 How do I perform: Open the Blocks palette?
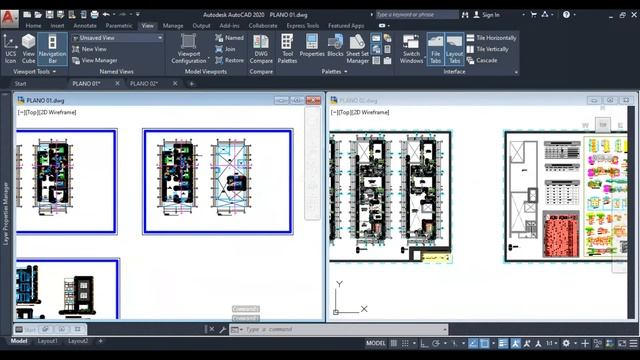click(335, 46)
